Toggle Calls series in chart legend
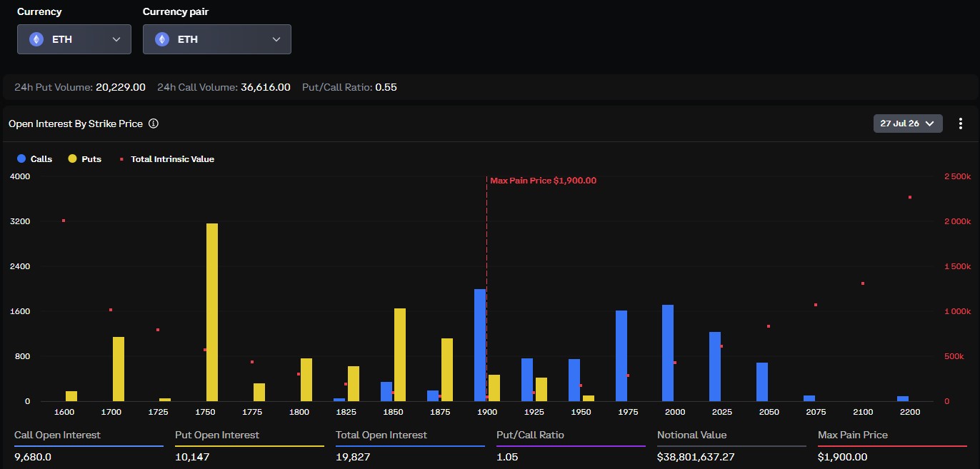 (x=35, y=159)
